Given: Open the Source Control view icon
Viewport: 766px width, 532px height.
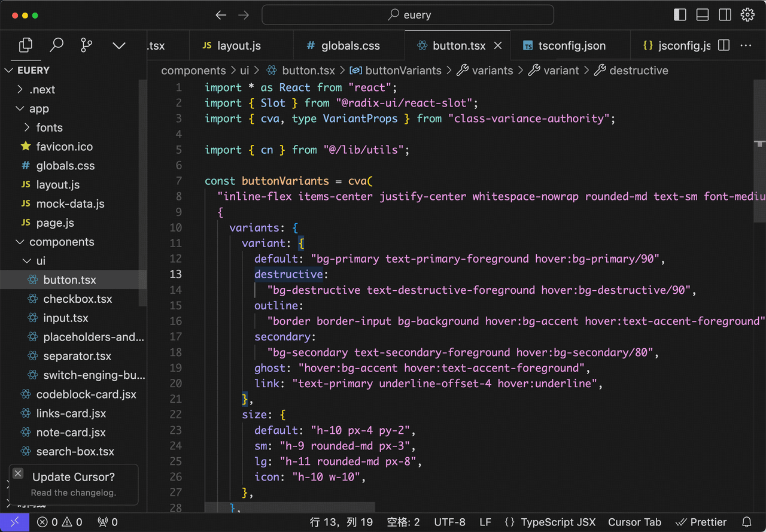Looking at the screenshot, I should coord(87,45).
